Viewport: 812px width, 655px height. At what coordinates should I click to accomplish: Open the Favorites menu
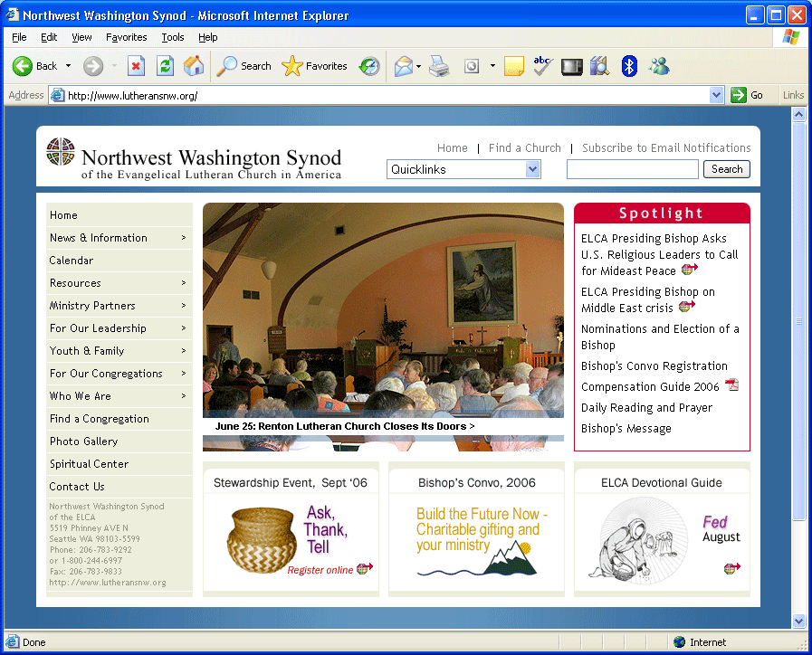click(127, 37)
